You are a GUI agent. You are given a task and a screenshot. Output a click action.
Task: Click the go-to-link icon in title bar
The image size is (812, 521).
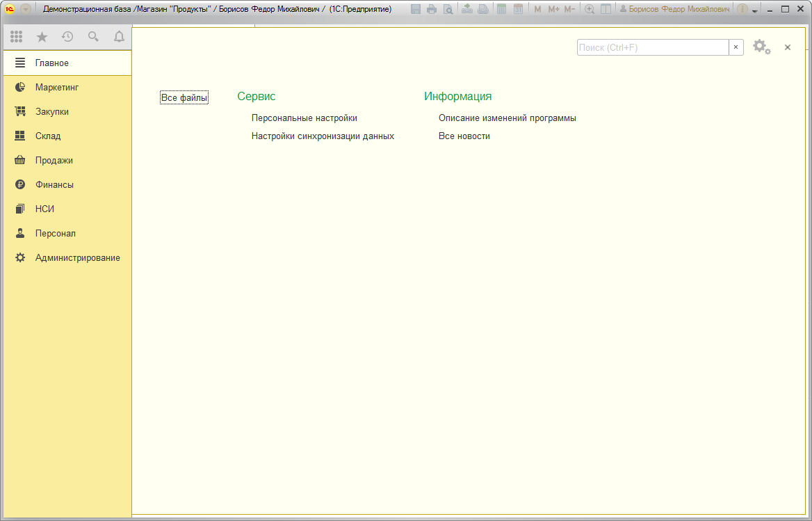coord(483,9)
